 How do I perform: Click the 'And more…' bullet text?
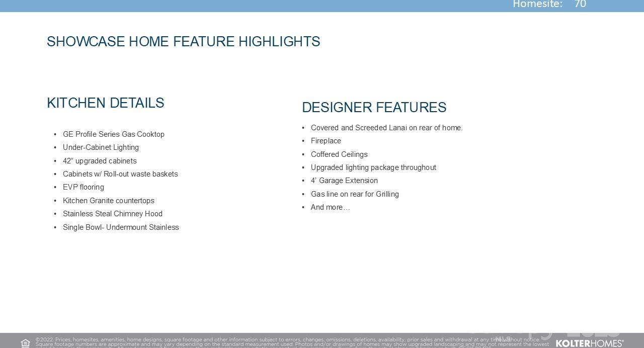tap(330, 207)
